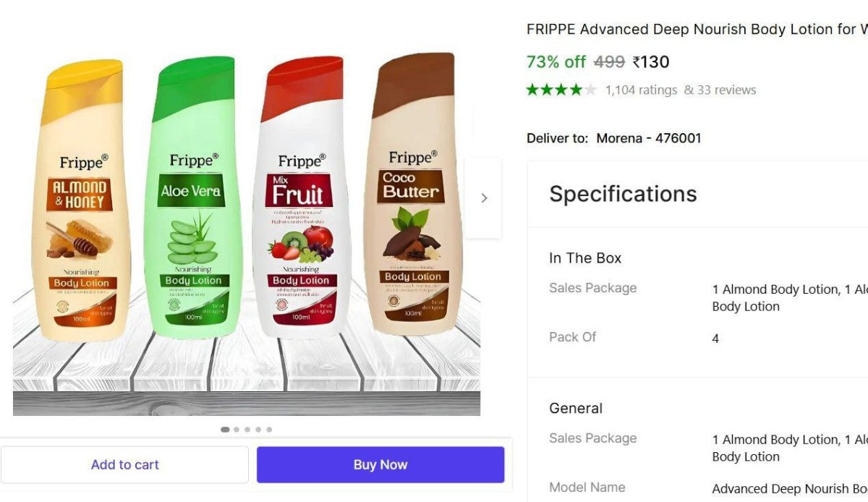The height and width of the screenshot is (502, 868).
Task: Buy Now to purchase the lotion pack
Action: pyautogui.click(x=380, y=464)
